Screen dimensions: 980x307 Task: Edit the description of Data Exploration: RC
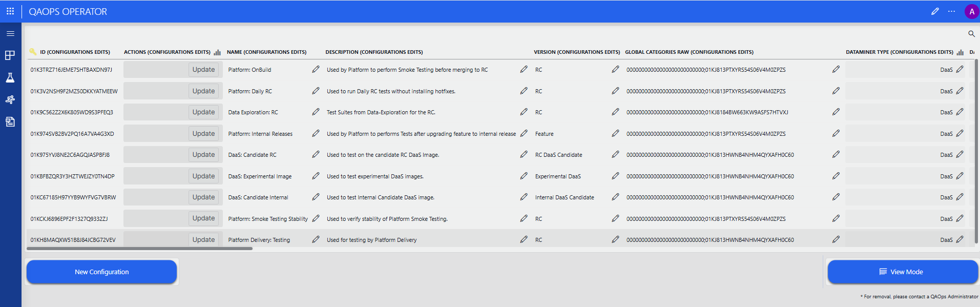click(524, 112)
